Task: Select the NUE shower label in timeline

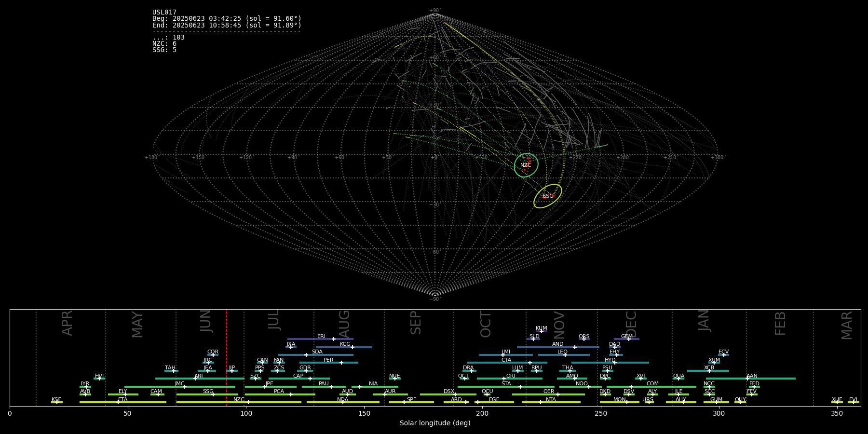Action: click(x=394, y=376)
